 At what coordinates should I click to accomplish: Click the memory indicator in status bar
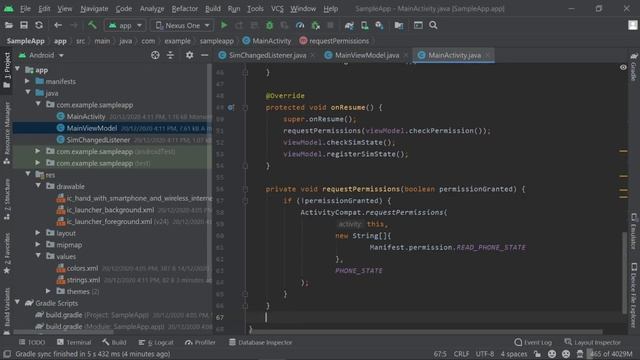[x=611, y=354]
